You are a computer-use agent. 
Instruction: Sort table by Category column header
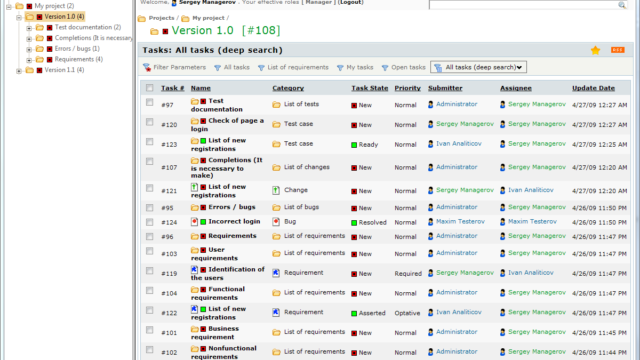288,88
